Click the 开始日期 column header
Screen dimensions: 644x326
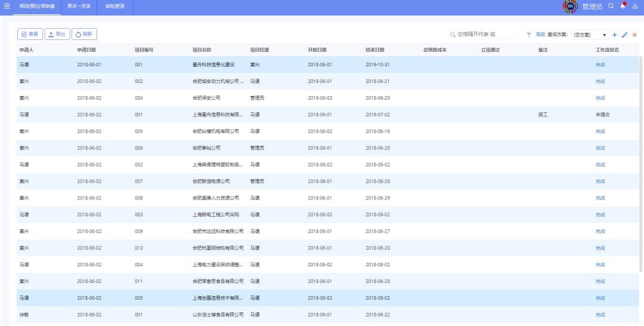(317, 50)
